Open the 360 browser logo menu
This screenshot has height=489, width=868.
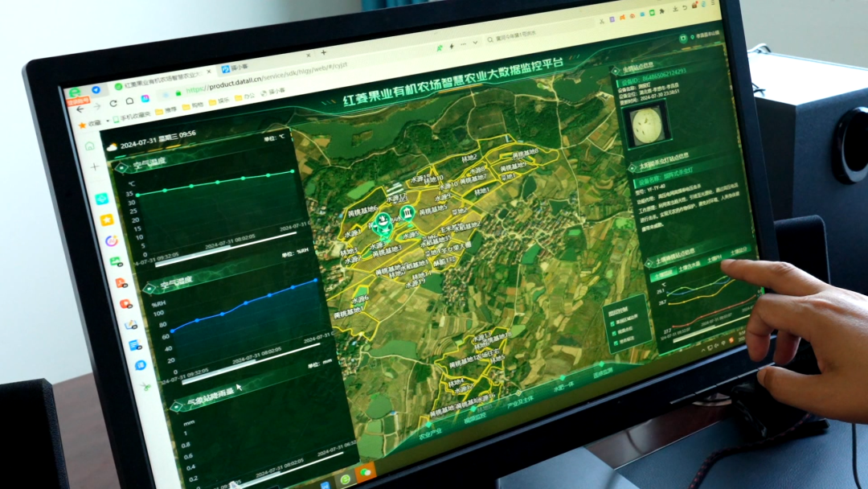pyautogui.click(x=74, y=92)
